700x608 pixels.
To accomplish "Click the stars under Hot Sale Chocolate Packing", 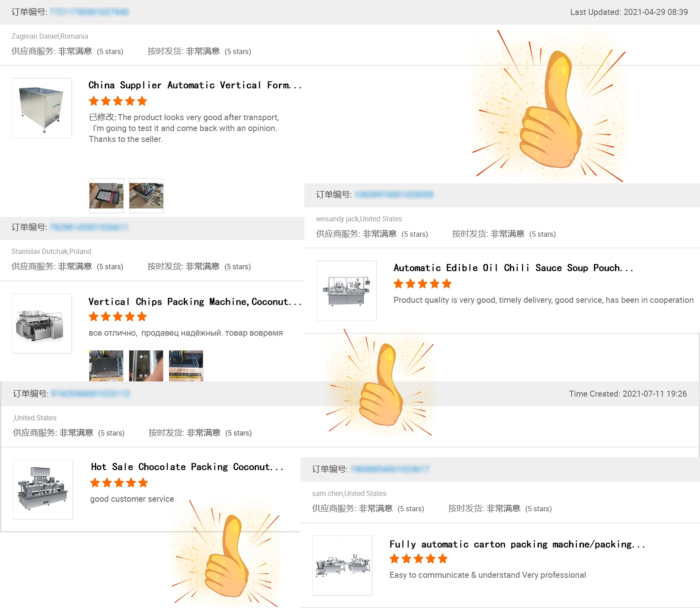I will tap(119, 483).
